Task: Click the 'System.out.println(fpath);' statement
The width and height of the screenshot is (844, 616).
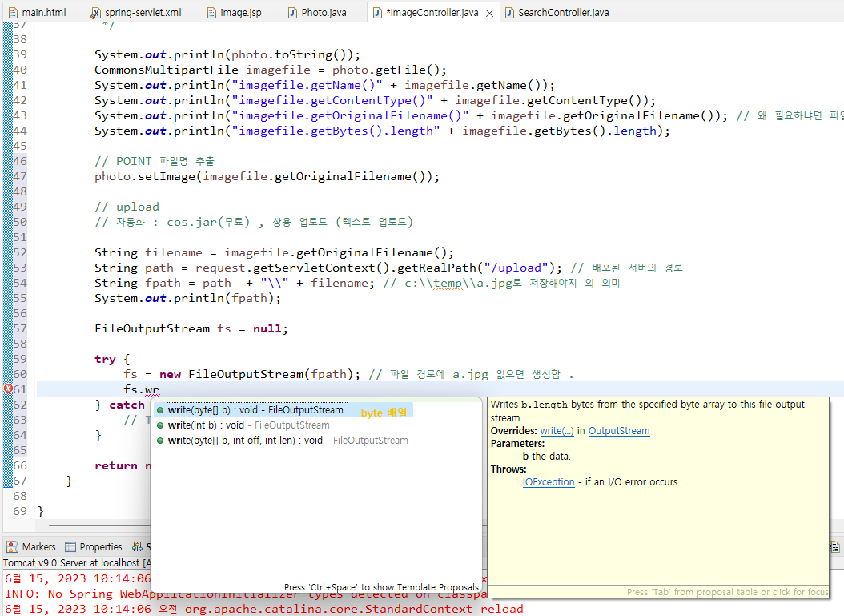Action: coord(188,298)
